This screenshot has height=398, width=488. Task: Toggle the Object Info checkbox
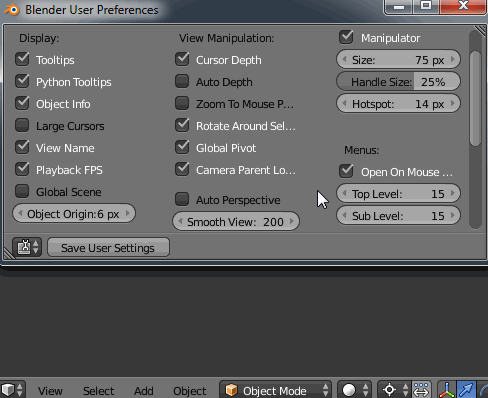pyautogui.click(x=22, y=104)
